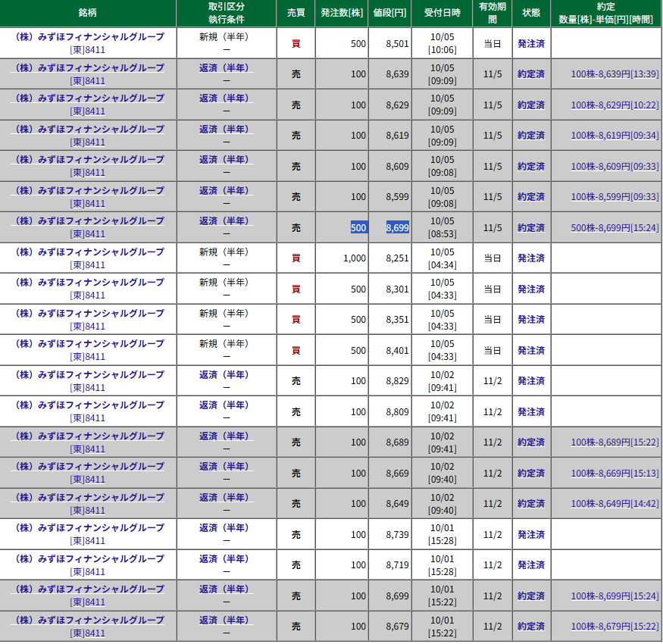The image size is (663, 644).
Task: Click the 受付日時 column header
Action: tap(443, 13)
